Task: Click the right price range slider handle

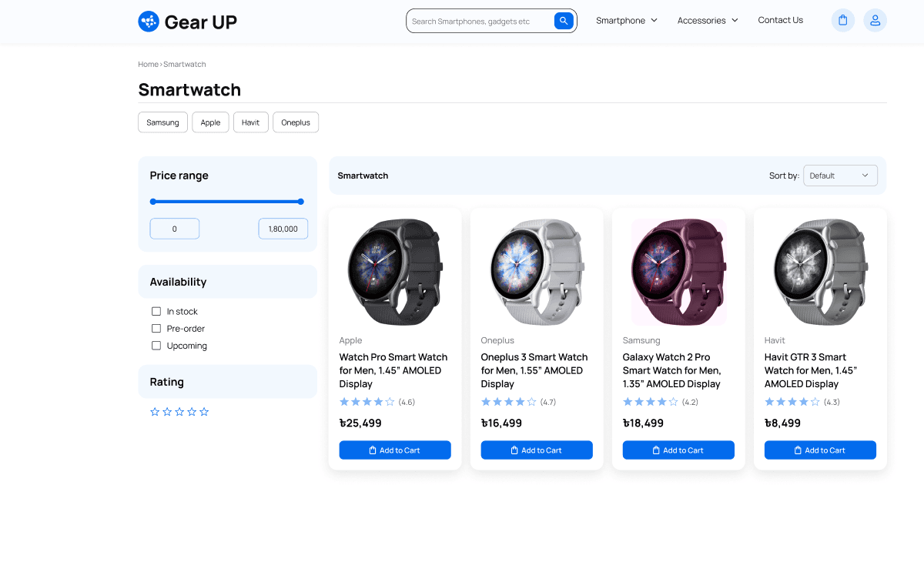Action: click(300, 202)
